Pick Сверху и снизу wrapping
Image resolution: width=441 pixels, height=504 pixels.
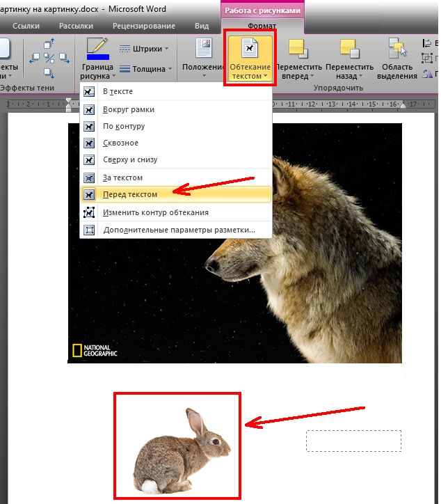[176, 159]
